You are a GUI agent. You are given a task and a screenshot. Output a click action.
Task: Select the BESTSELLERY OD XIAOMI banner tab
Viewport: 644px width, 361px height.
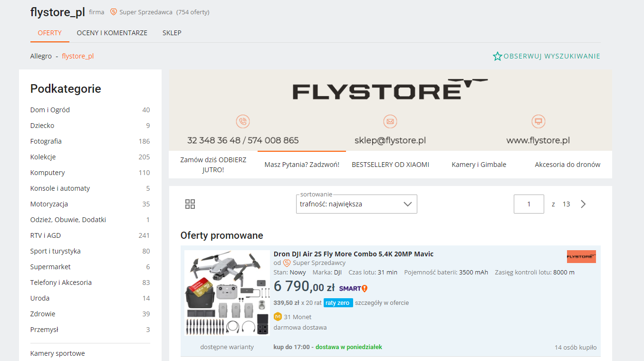tap(390, 164)
